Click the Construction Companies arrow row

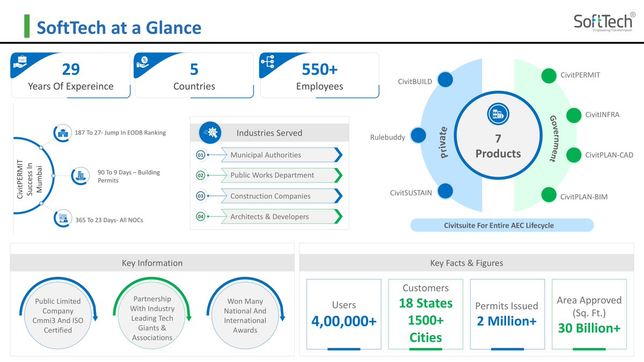tap(282, 196)
